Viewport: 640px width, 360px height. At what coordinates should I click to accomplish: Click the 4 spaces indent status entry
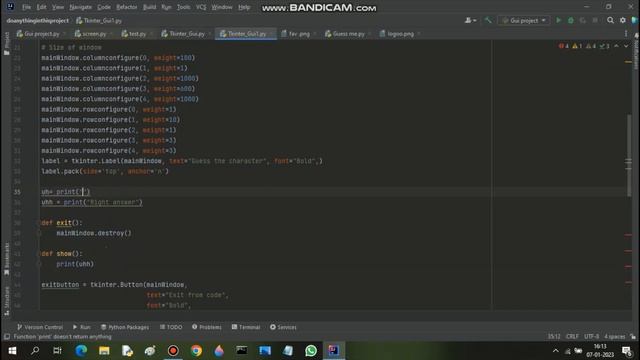(x=615, y=337)
